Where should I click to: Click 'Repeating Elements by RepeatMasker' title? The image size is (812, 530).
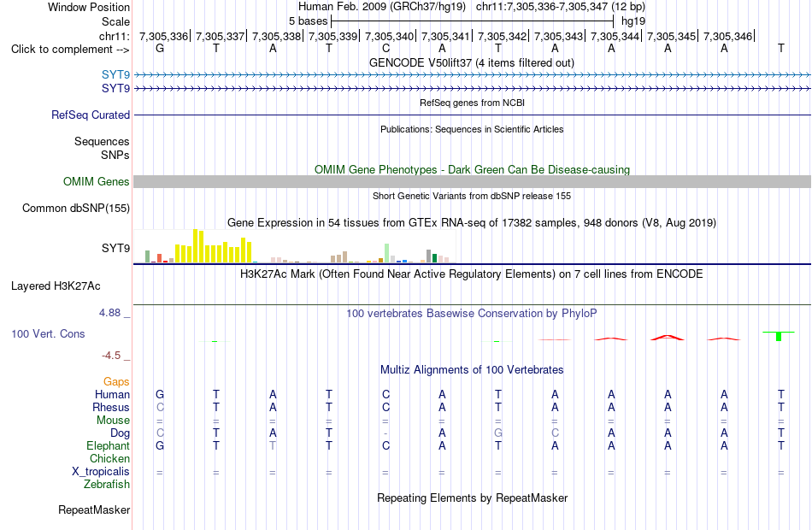tap(472, 498)
